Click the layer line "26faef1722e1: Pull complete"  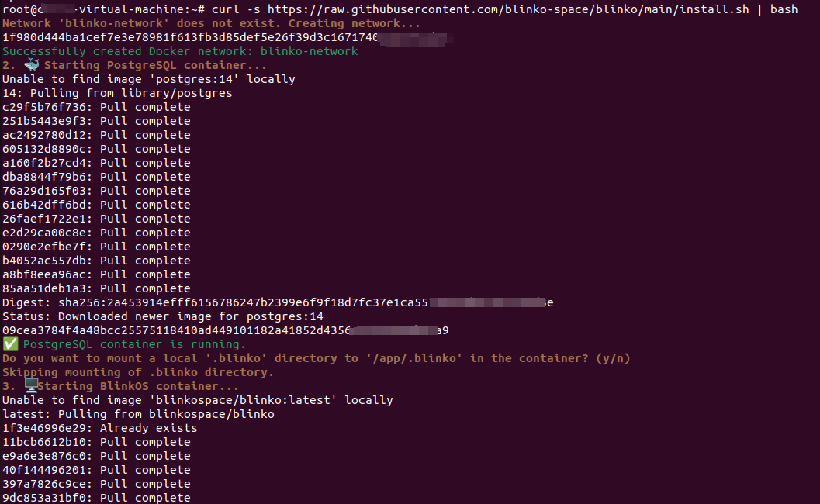[96, 219]
